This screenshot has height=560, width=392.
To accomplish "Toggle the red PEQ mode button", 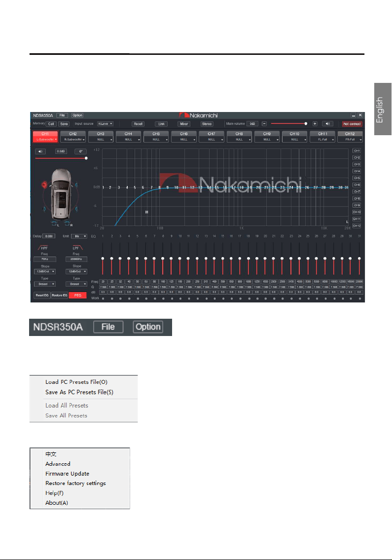I will point(77,296).
